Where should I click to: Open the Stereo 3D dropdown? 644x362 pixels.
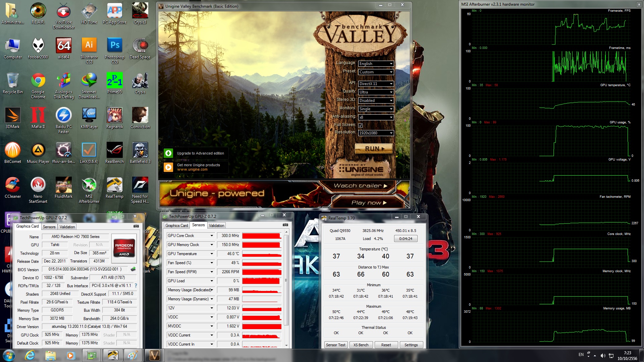click(x=376, y=101)
